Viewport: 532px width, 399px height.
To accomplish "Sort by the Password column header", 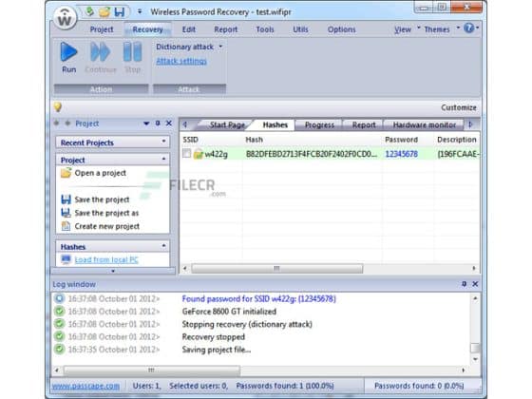I will (401, 140).
